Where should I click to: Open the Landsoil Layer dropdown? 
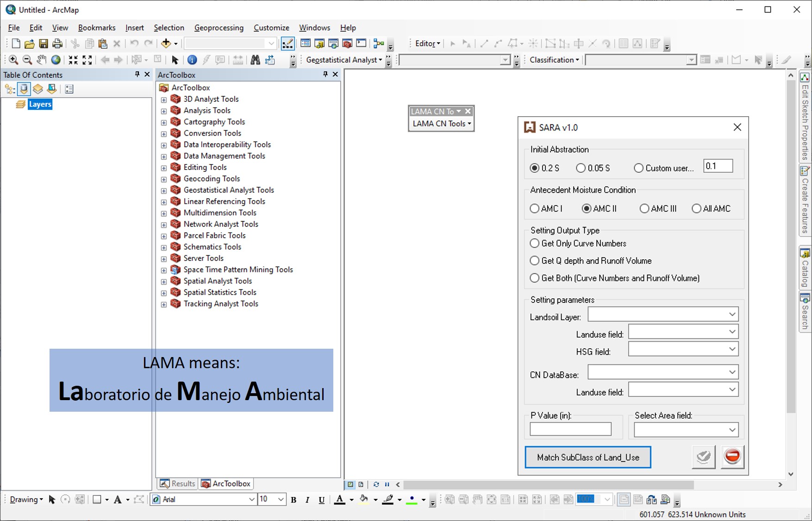(662, 314)
